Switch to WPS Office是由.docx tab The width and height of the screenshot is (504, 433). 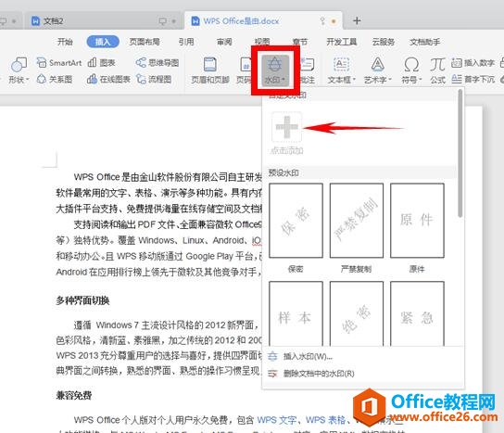click(x=263, y=21)
